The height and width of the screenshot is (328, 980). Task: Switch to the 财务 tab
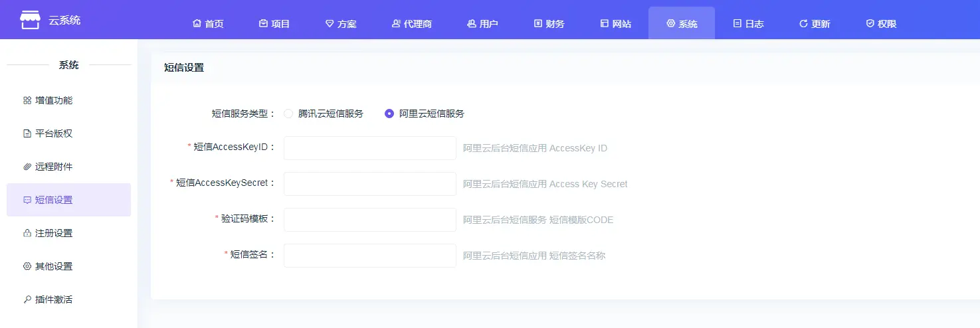[x=549, y=23]
